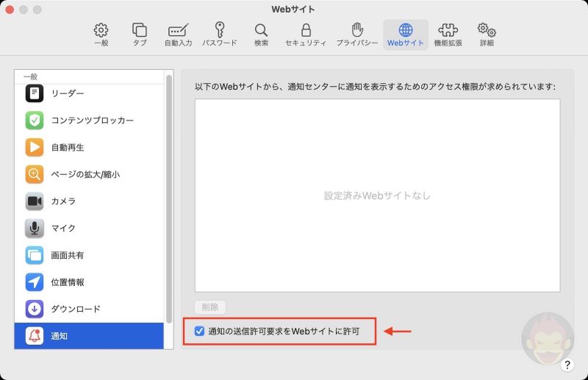Open the 検索 (Search) preferences tab

261,35
